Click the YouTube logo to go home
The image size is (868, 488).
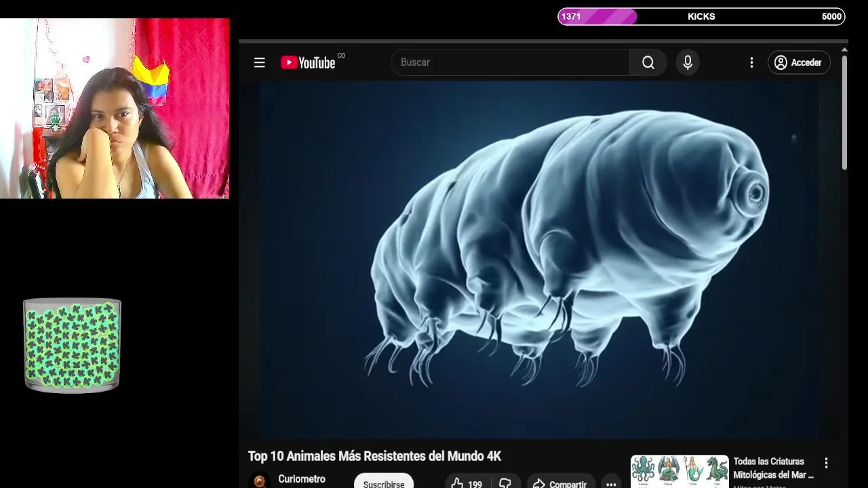(309, 62)
